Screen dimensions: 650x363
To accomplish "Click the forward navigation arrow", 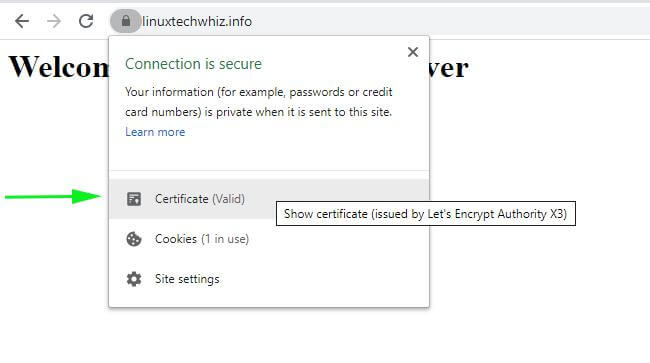I will click(54, 21).
